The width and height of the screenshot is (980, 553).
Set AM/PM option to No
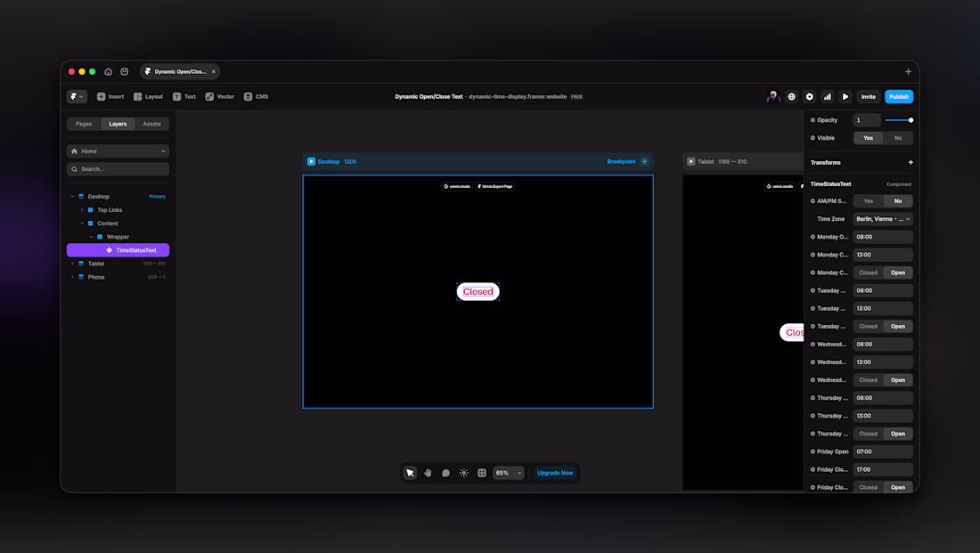pyautogui.click(x=898, y=201)
